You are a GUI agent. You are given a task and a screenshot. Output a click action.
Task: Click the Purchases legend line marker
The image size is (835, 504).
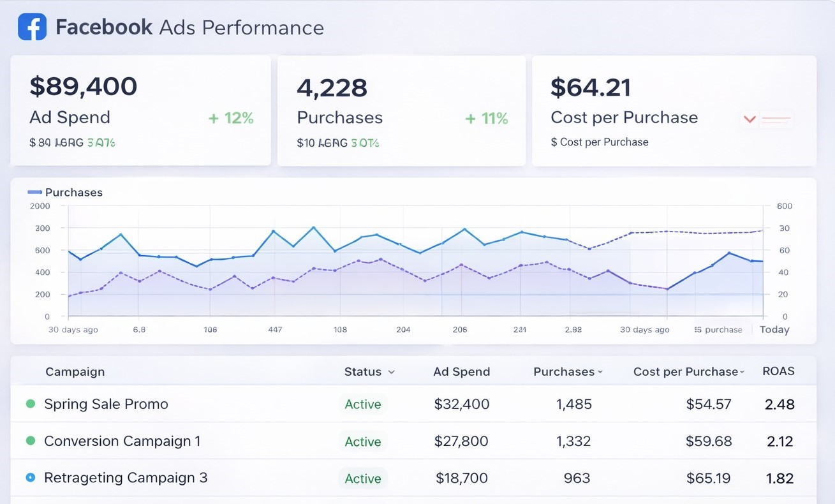click(34, 192)
